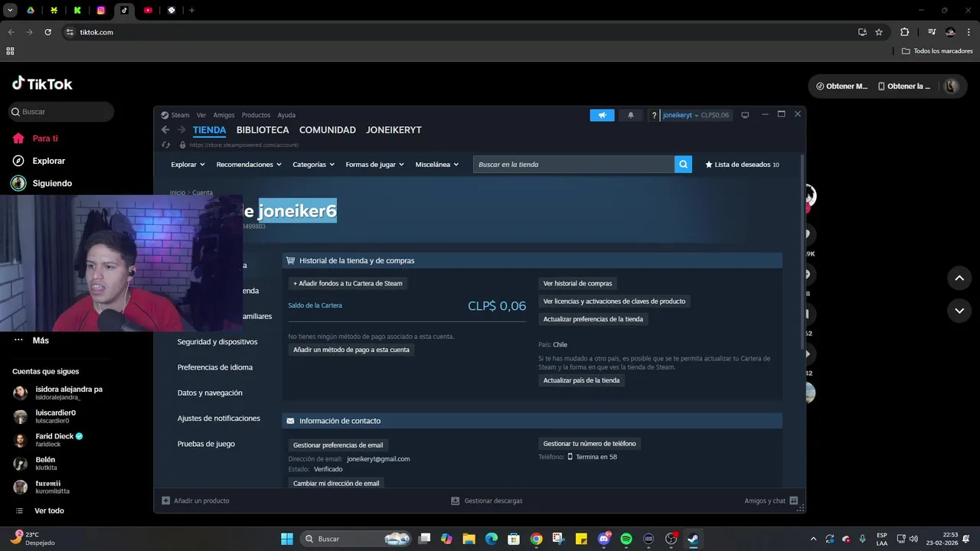Open Discord from Windows taskbar
This screenshot has width=980, height=551.
coord(604,539)
